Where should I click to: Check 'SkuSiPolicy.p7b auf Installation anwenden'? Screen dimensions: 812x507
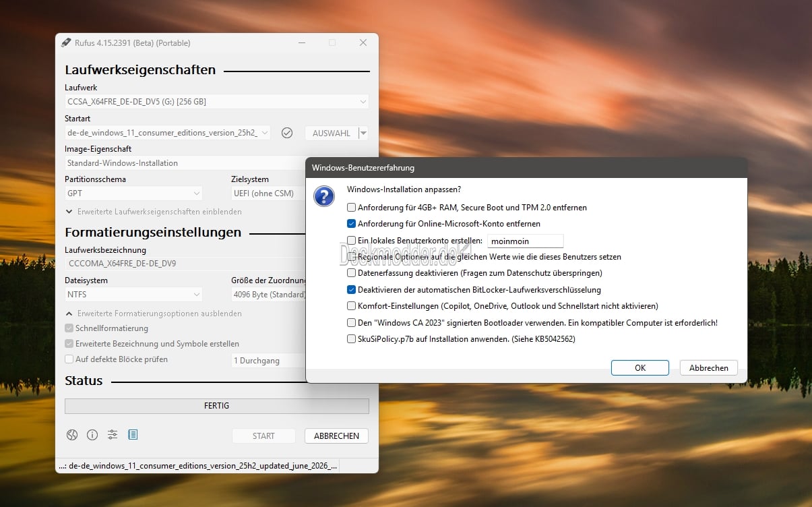pyautogui.click(x=351, y=339)
